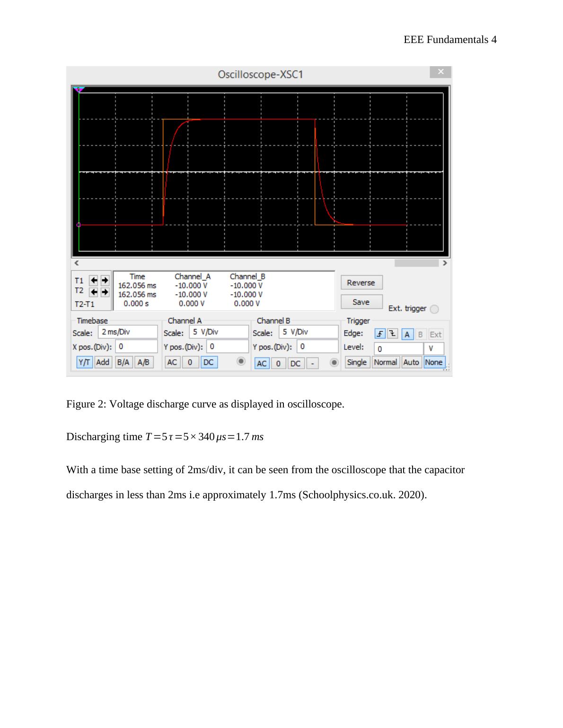
Task: Toggle Channel A terminal radio indicator
Action: tap(241, 362)
